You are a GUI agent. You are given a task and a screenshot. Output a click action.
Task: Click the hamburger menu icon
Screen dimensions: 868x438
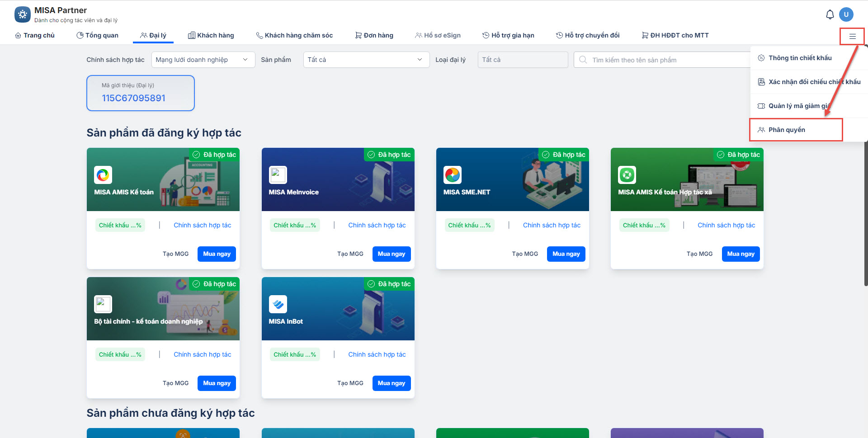(x=853, y=36)
